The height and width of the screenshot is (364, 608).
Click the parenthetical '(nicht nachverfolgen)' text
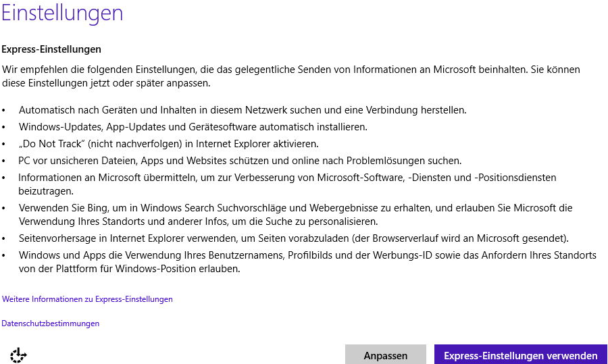(107, 144)
